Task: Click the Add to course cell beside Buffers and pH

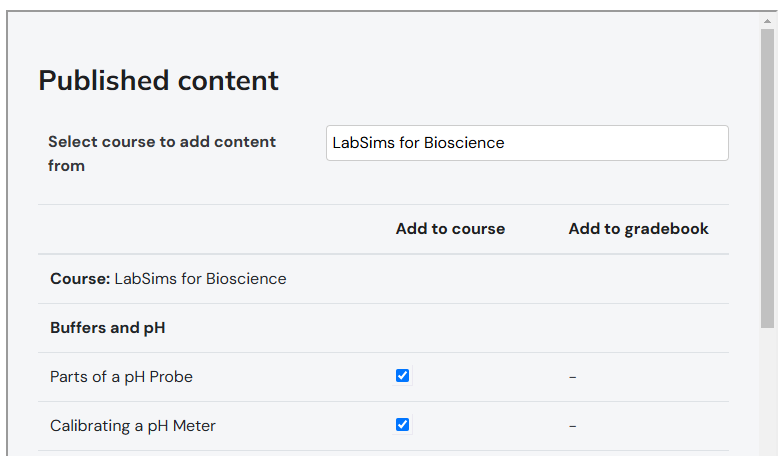Action: 450,328
